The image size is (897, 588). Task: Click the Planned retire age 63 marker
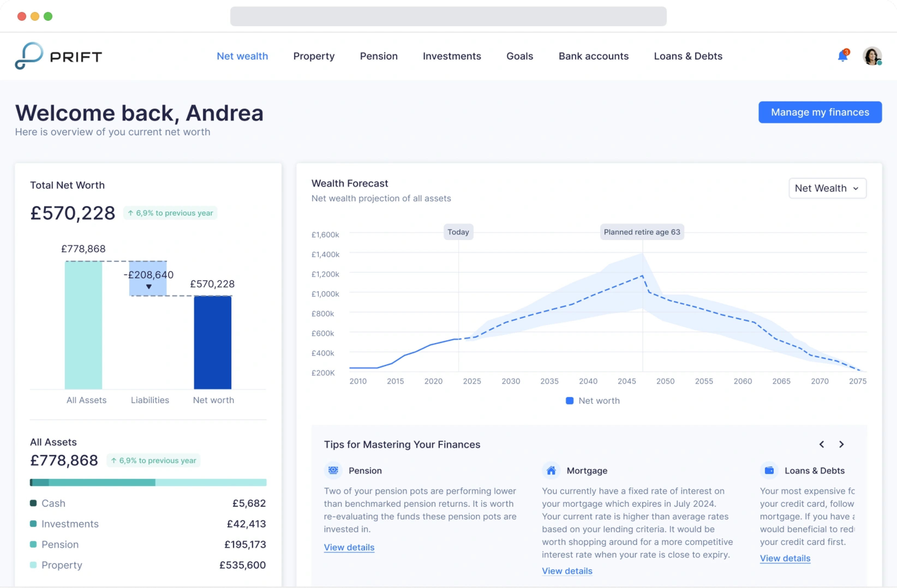click(x=642, y=232)
